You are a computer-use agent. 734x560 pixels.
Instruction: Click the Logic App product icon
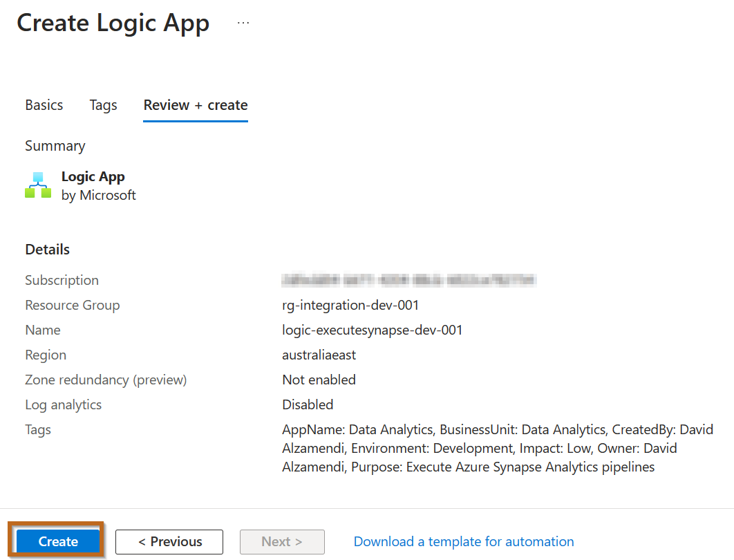click(38, 185)
